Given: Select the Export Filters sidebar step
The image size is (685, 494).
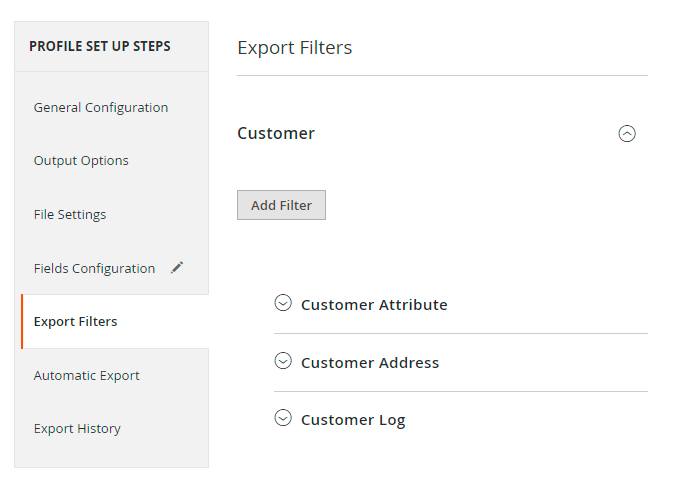Looking at the screenshot, I should 76,321.
